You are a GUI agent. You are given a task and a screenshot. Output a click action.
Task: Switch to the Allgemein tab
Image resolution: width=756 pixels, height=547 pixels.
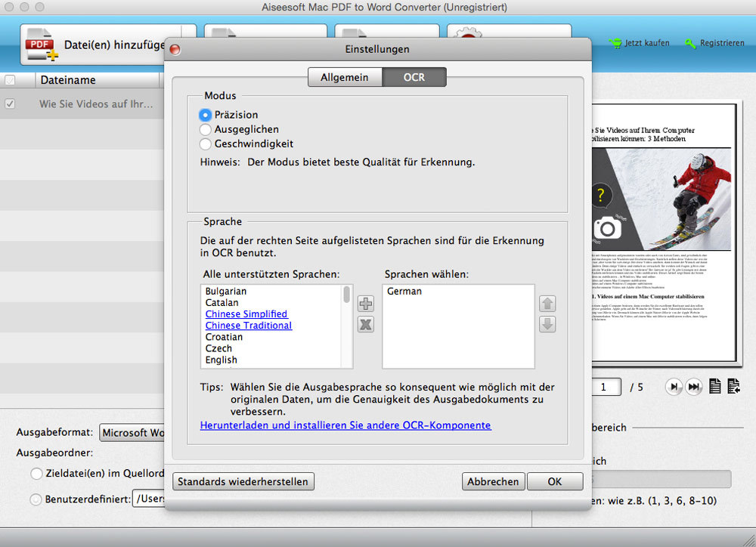tap(345, 77)
